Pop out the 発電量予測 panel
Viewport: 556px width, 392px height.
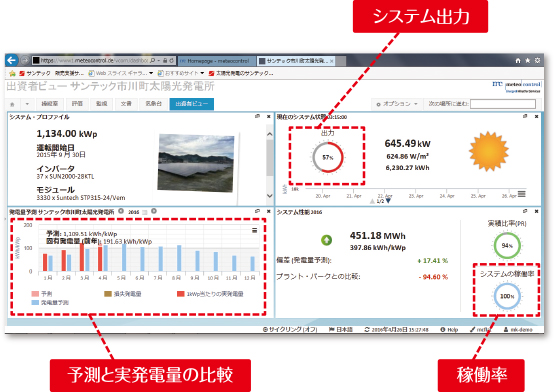(x=257, y=211)
